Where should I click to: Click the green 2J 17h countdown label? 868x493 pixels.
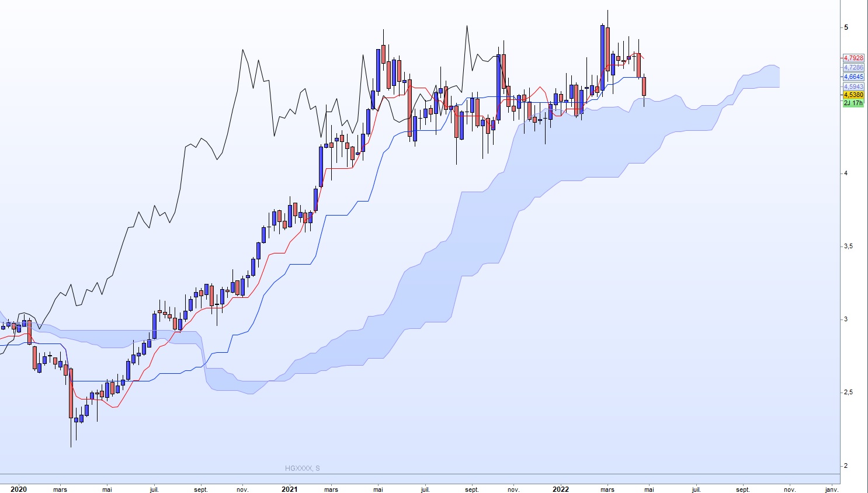coord(853,103)
